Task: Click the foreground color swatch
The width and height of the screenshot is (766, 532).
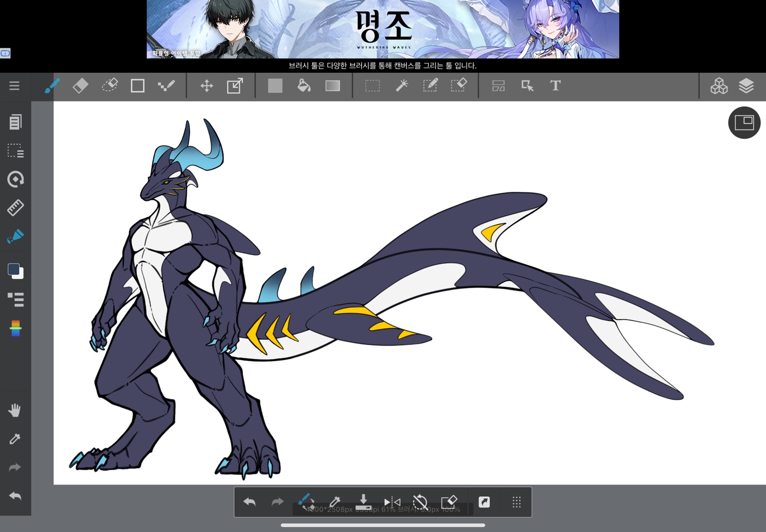Action: (14, 269)
